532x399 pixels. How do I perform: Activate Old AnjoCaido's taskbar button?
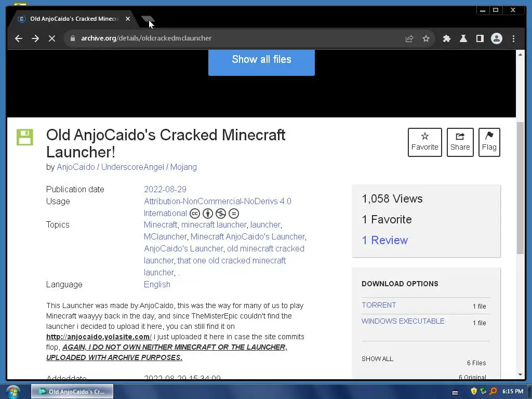[72, 392]
